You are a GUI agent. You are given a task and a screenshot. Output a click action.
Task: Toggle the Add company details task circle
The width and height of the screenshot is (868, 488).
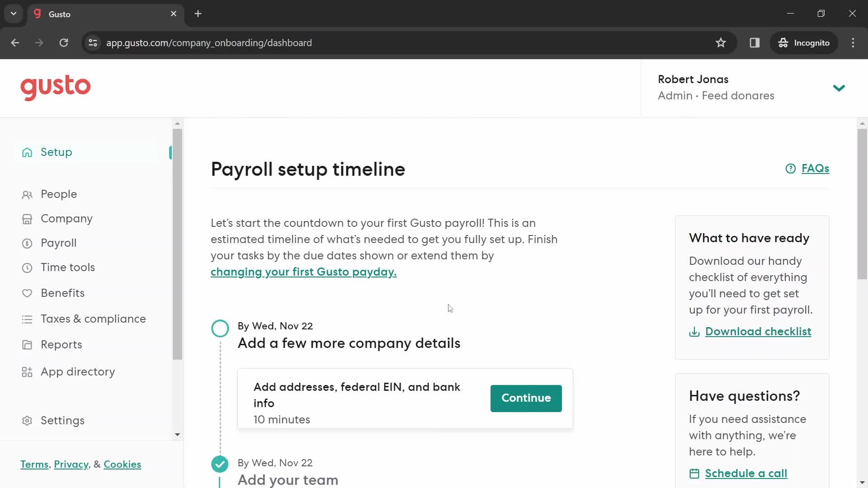tap(219, 328)
